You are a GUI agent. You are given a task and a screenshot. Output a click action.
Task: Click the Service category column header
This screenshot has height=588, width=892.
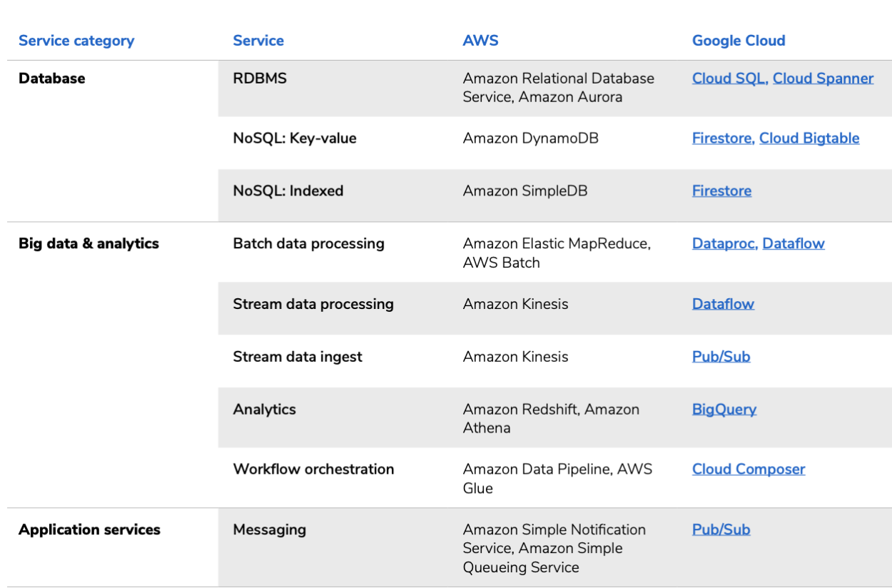click(x=76, y=41)
